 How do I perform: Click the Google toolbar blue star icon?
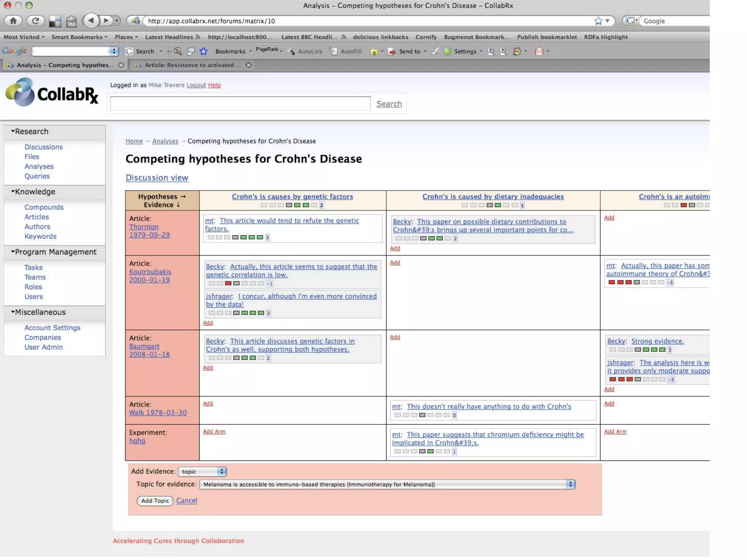pos(204,51)
